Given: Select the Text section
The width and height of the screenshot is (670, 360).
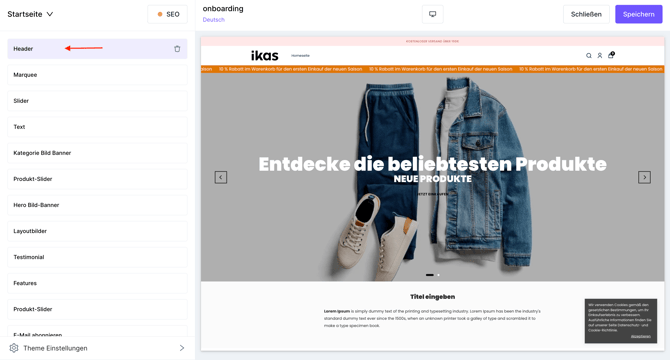Looking at the screenshot, I should point(97,127).
